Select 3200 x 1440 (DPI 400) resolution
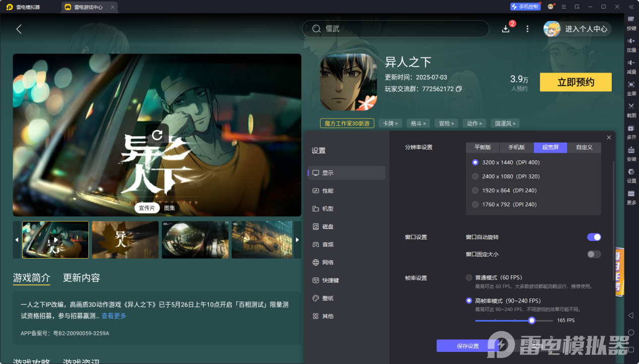 pyautogui.click(x=506, y=162)
